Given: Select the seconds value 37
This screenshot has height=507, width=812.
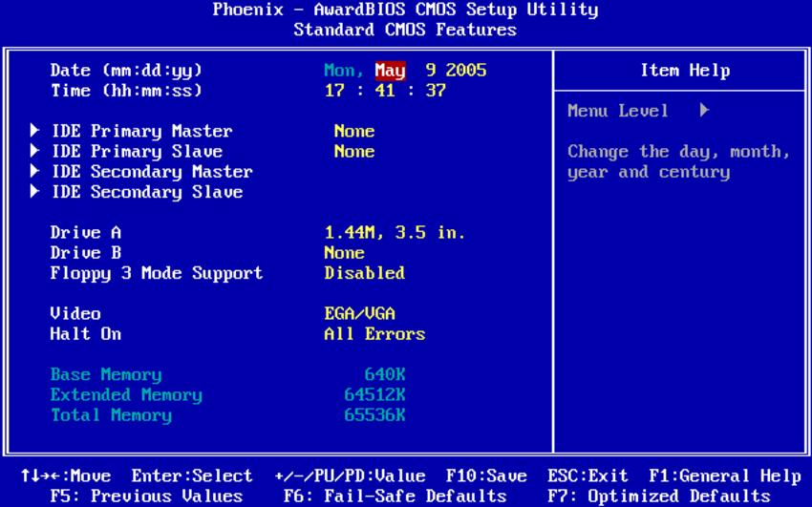Looking at the screenshot, I should click(436, 91).
